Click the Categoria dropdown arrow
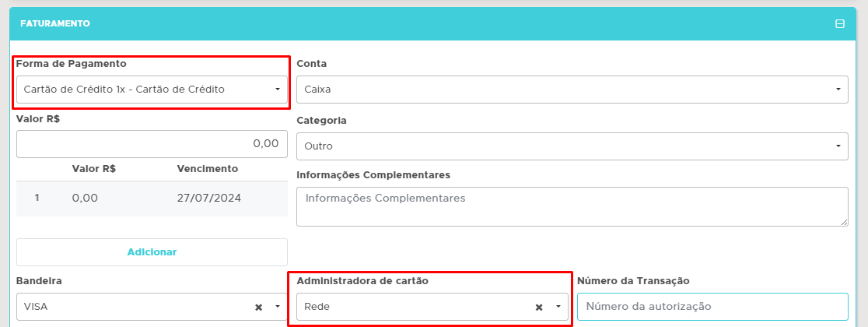This screenshot has height=327, width=868. [x=838, y=146]
